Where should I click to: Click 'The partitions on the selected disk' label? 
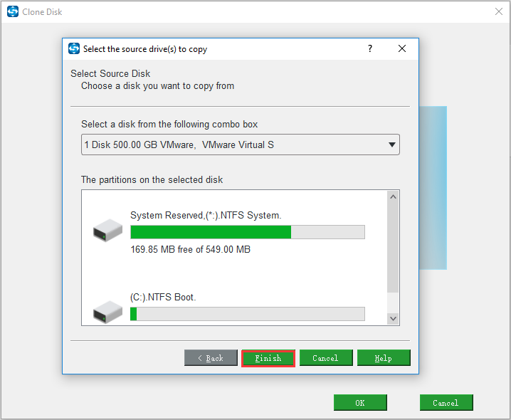(x=152, y=180)
